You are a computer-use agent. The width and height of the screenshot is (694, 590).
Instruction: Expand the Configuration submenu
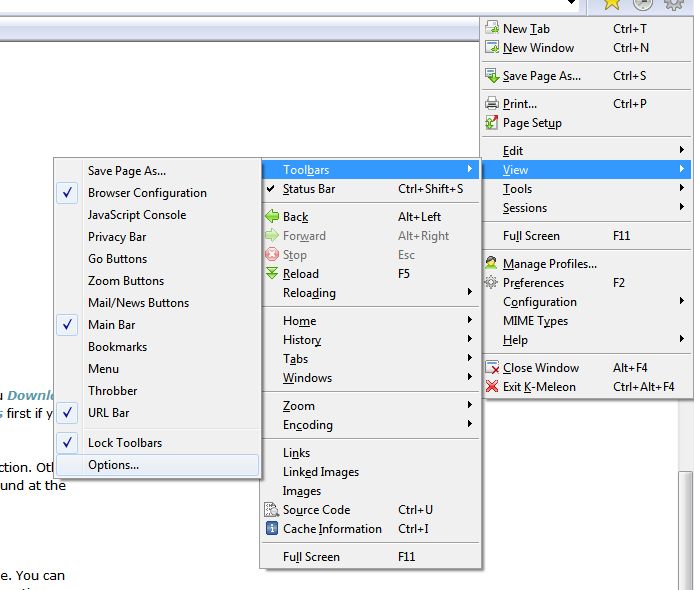pos(586,302)
